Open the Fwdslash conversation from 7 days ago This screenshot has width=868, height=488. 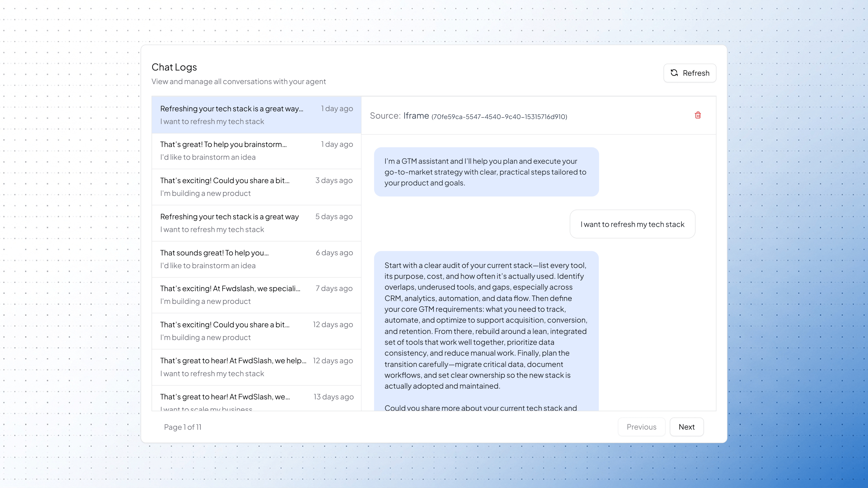256,295
